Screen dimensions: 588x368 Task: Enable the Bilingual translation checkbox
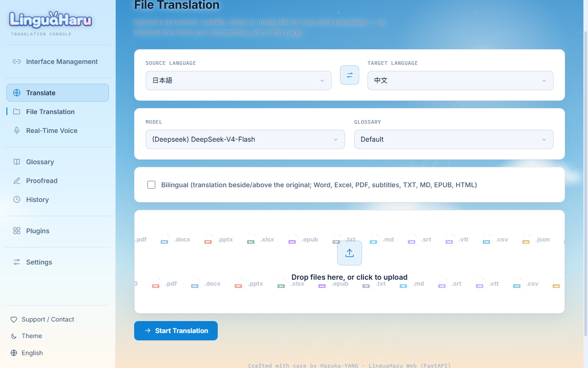pos(151,185)
